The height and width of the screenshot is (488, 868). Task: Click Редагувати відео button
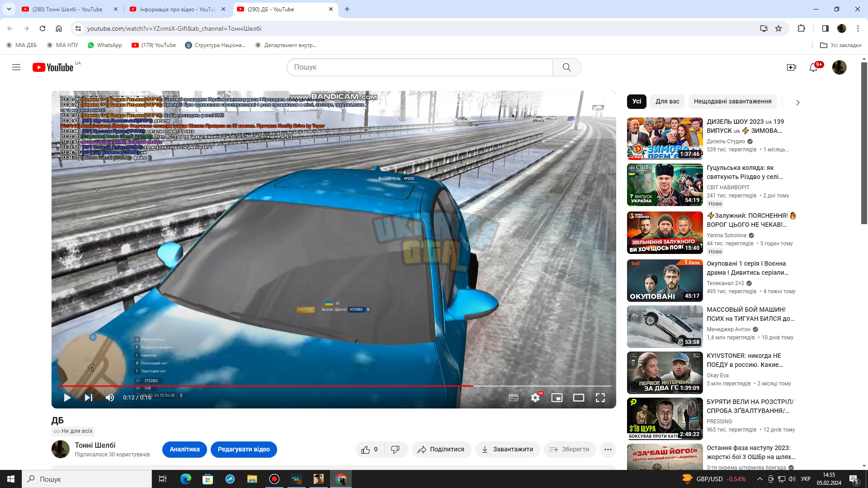point(244,450)
